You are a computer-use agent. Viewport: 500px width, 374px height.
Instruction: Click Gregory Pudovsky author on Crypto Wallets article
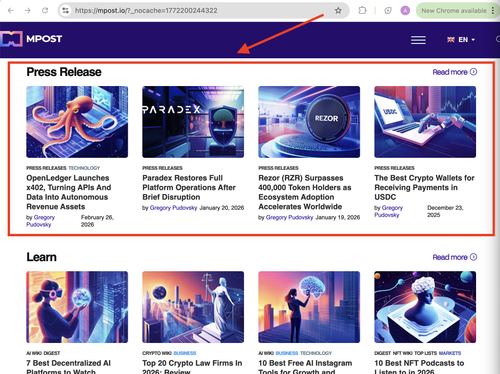pos(388,211)
